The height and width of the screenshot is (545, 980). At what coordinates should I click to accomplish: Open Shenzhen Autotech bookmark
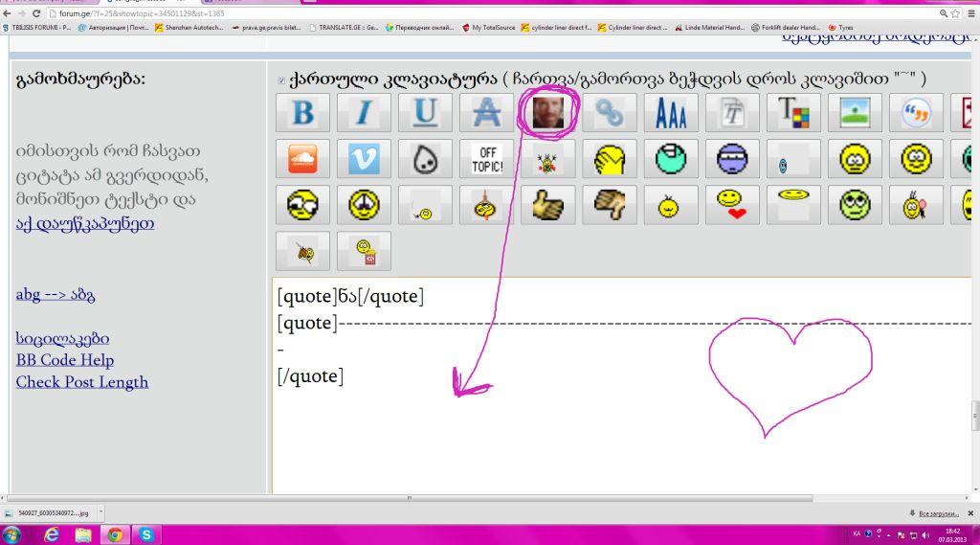(189, 28)
